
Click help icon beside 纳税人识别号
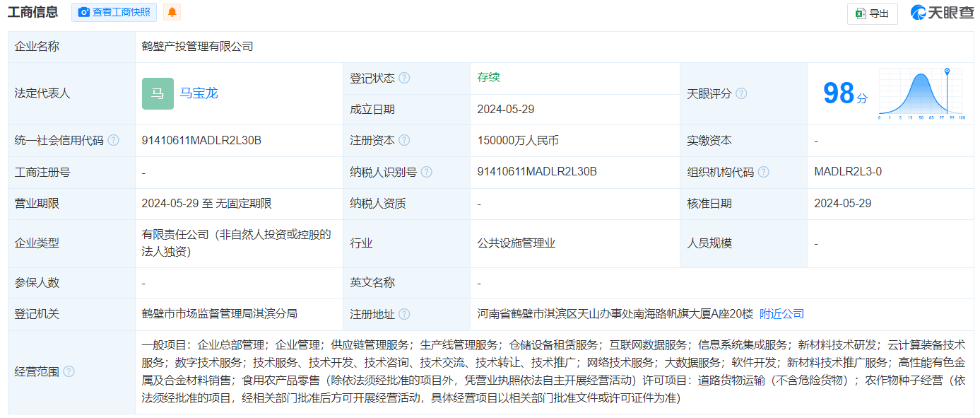[426, 172]
